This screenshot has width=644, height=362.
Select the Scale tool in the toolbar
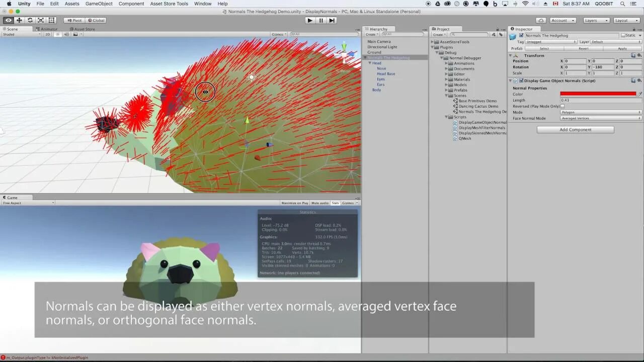[40, 21]
